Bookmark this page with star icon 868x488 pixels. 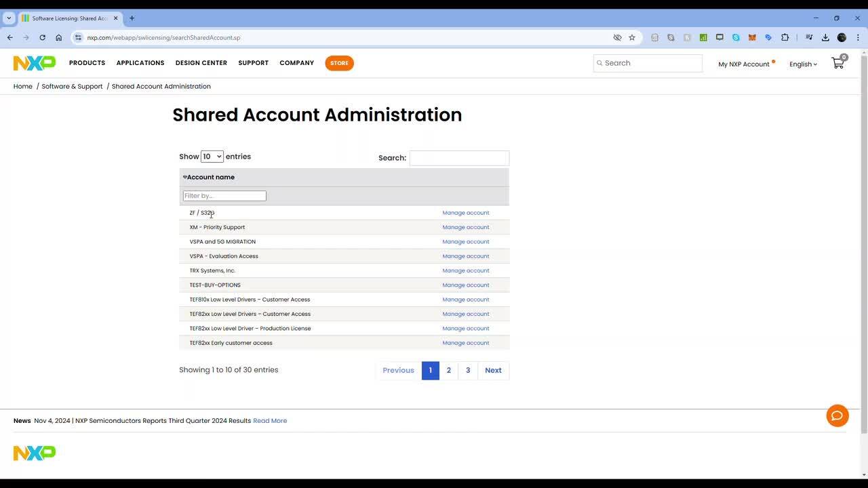(x=632, y=38)
